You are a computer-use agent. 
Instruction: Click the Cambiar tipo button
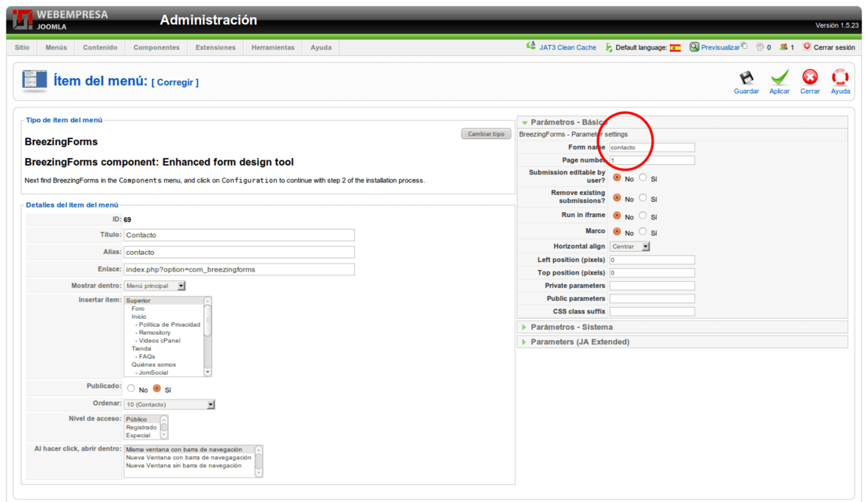(x=486, y=134)
